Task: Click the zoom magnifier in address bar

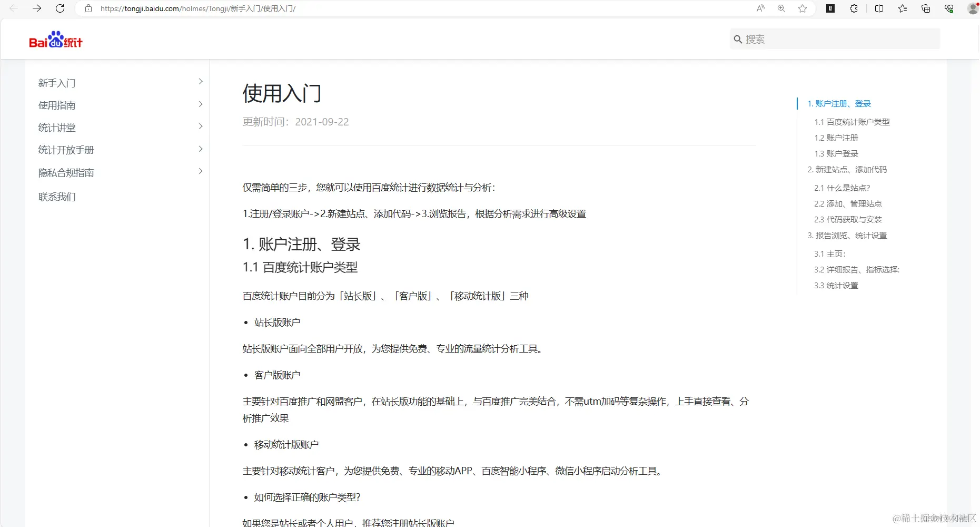Action: coord(781,8)
